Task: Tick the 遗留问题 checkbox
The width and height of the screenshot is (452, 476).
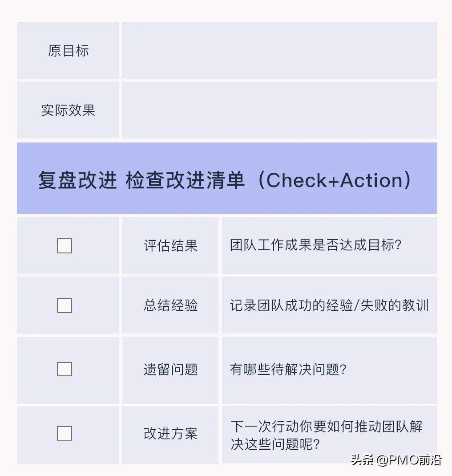Action: tap(65, 369)
